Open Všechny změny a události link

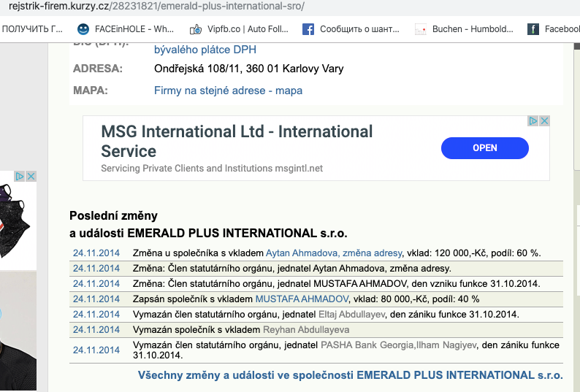[351, 375]
